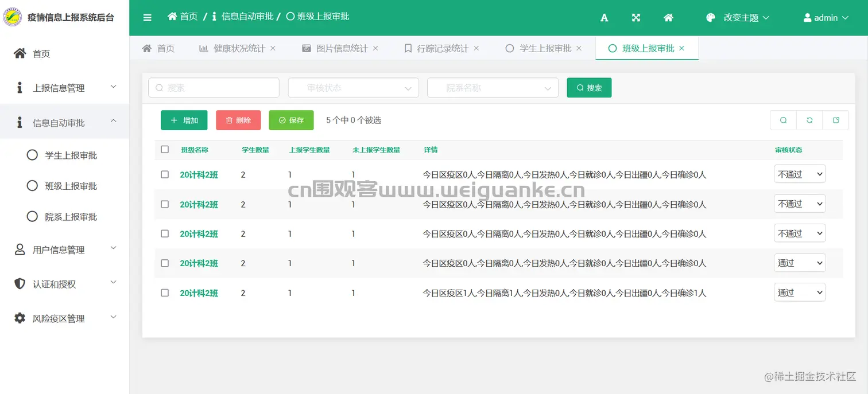Open 班级上报审批 in the sidebar
868x394 pixels.
pyautogui.click(x=64, y=186)
